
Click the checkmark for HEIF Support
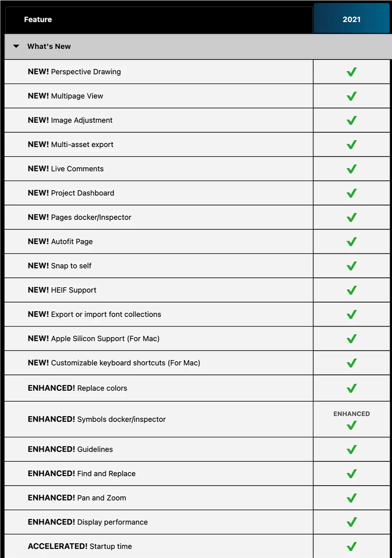click(x=351, y=290)
